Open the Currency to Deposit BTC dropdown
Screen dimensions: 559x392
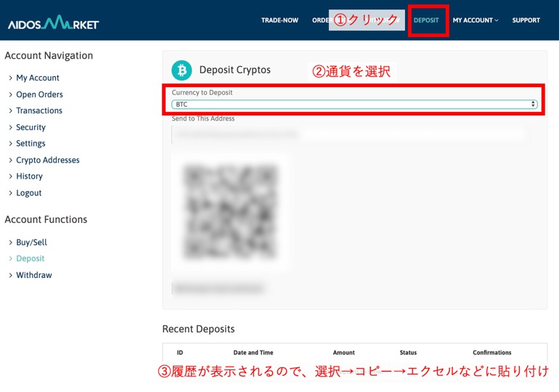click(x=354, y=104)
